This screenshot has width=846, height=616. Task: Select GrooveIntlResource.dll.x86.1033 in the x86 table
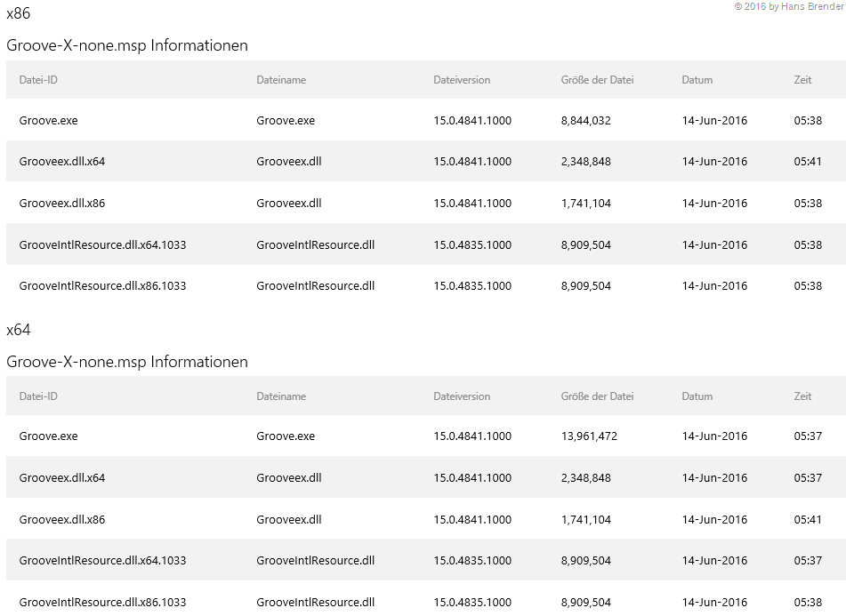(102, 286)
